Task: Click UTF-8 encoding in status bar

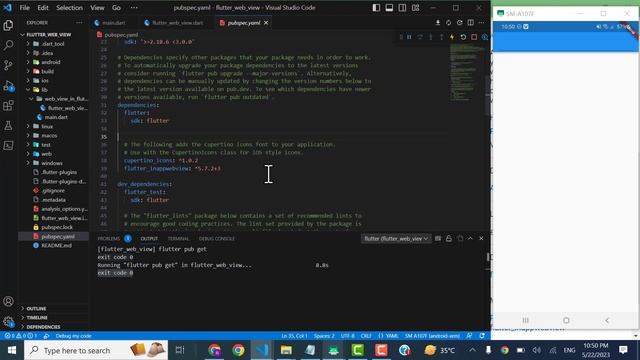Action: pyautogui.click(x=347, y=336)
